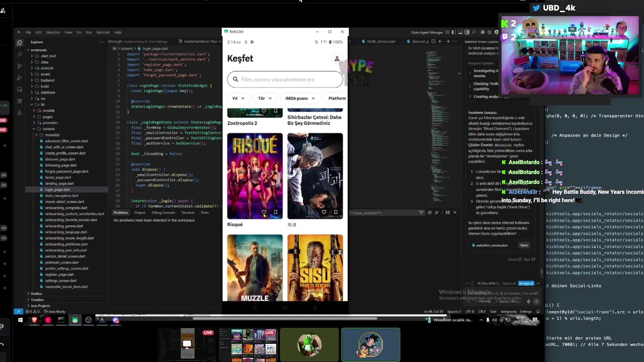The width and height of the screenshot is (644, 362).
Task: Click thumbs up Good feedback icon
Action: [x=520, y=259]
